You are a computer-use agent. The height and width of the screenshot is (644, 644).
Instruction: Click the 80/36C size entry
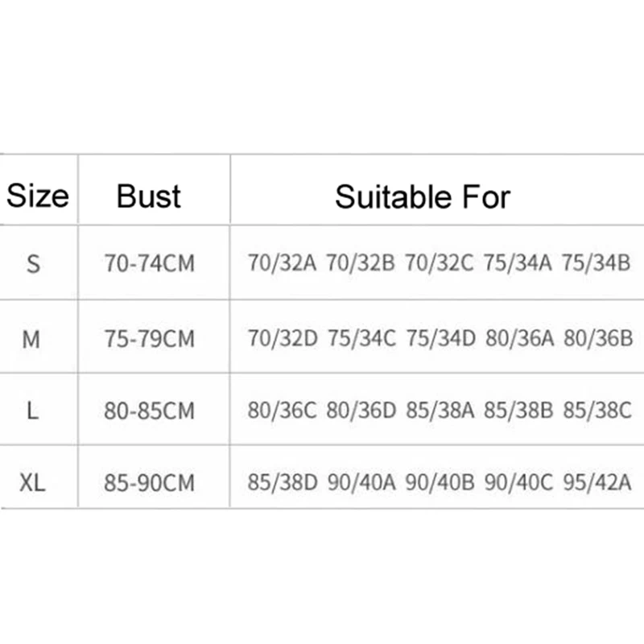pyautogui.click(x=283, y=411)
